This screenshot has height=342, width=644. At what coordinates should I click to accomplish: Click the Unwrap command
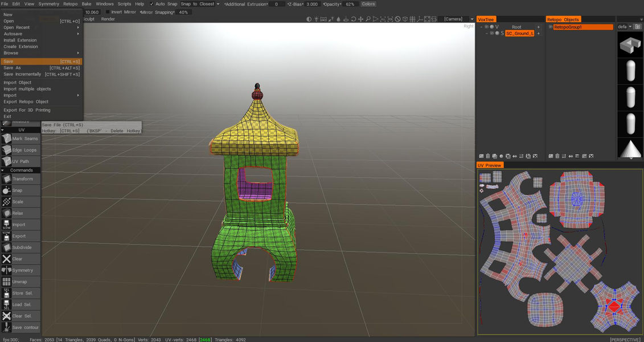coord(20,282)
